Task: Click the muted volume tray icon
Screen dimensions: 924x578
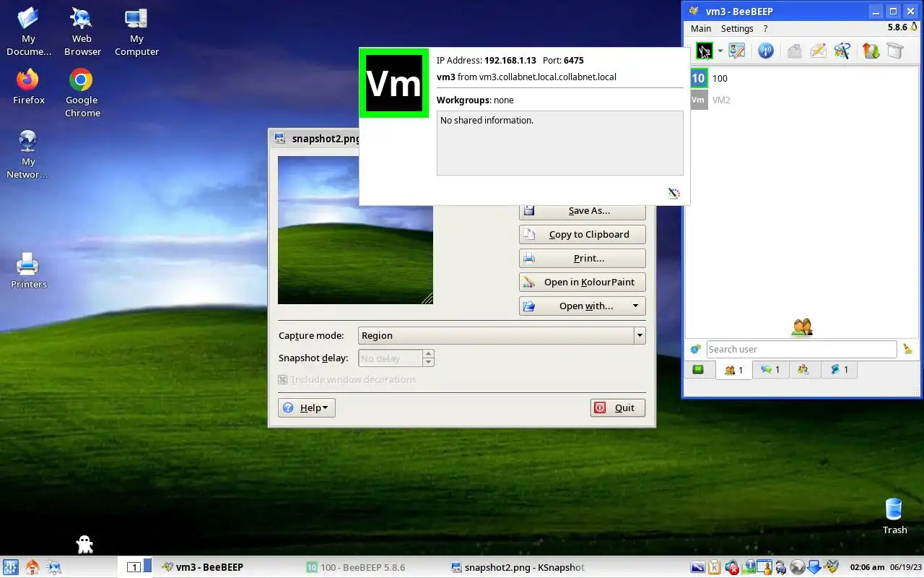Action: pos(731,567)
